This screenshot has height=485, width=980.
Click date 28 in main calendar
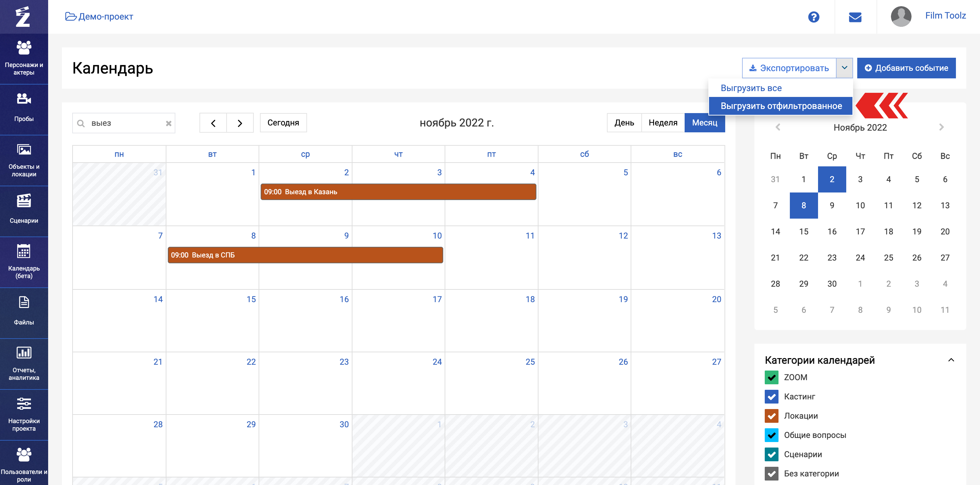(158, 425)
